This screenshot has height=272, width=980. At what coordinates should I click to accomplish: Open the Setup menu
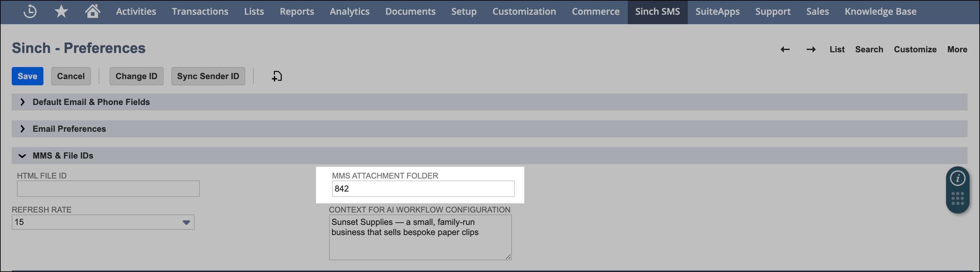point(464,11)
